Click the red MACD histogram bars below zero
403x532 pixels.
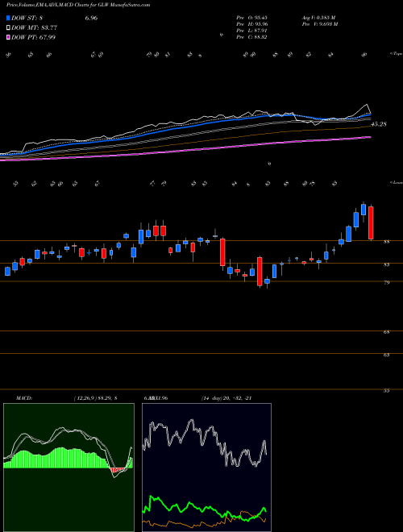[115, 470]
